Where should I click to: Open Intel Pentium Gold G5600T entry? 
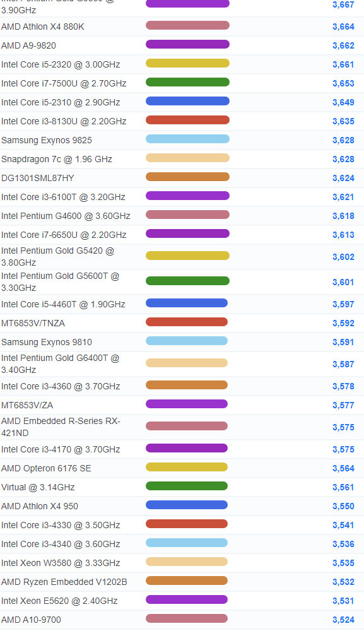[x=60, y=282]
